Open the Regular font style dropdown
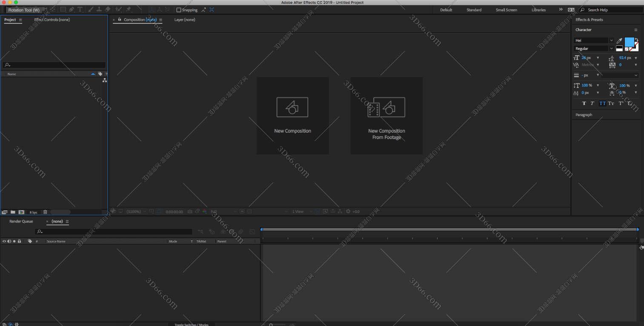This screenshot has width=644, height=326. tap(594, 48)
